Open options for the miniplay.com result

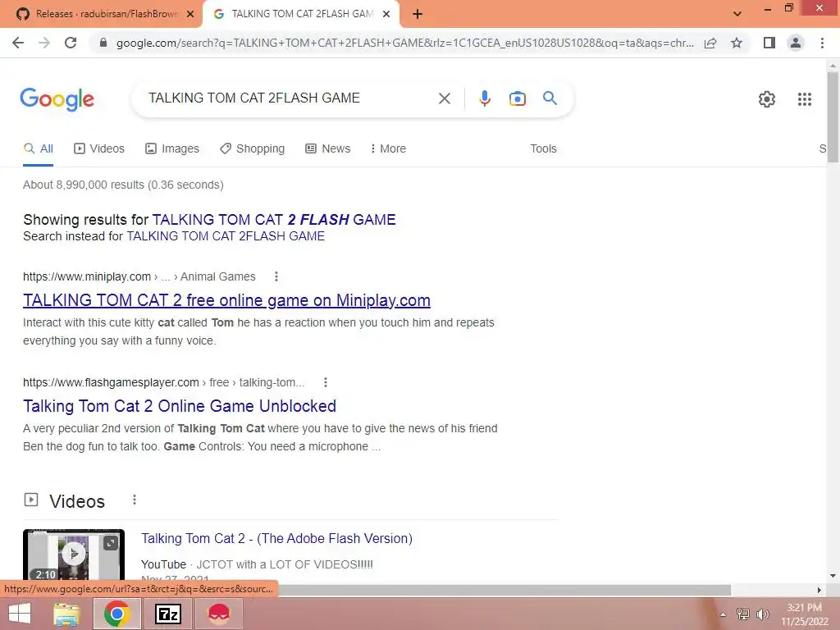(276, 276)
